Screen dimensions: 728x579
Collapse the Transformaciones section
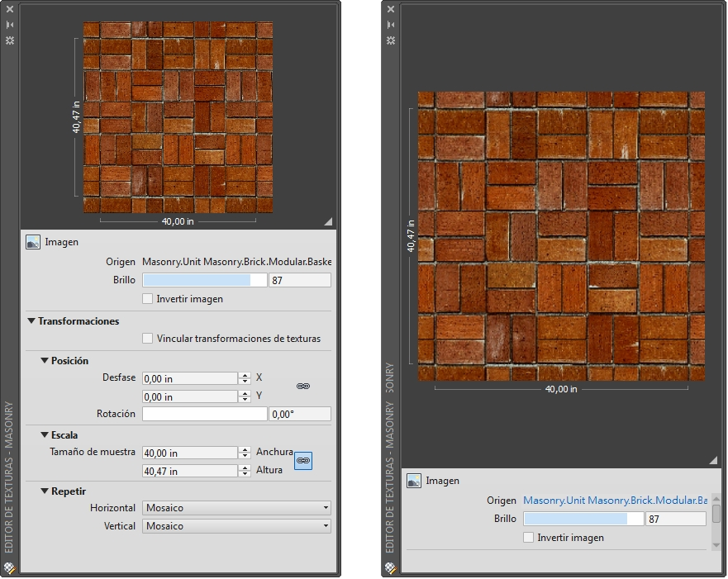(31, 321)
